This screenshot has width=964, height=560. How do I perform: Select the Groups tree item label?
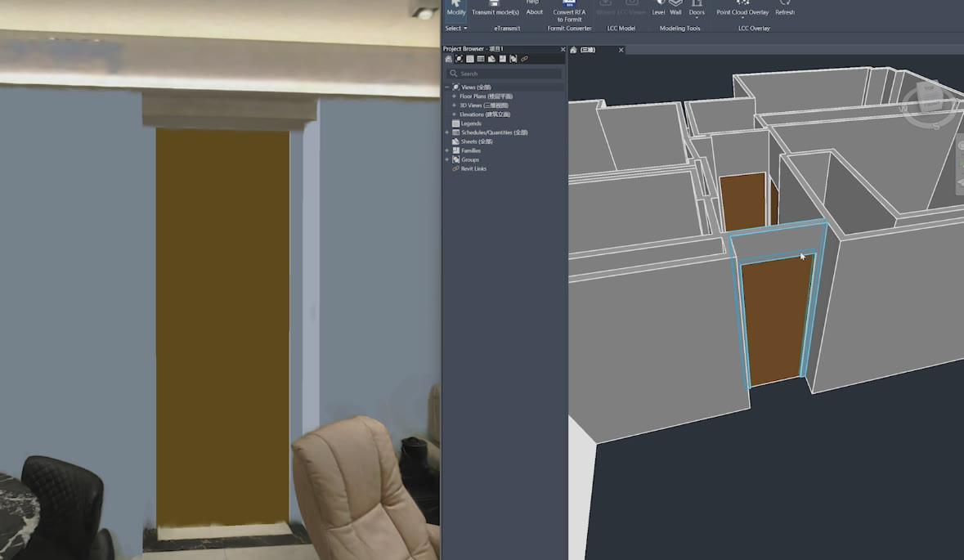pyautogui.click(x=470, y=159)
